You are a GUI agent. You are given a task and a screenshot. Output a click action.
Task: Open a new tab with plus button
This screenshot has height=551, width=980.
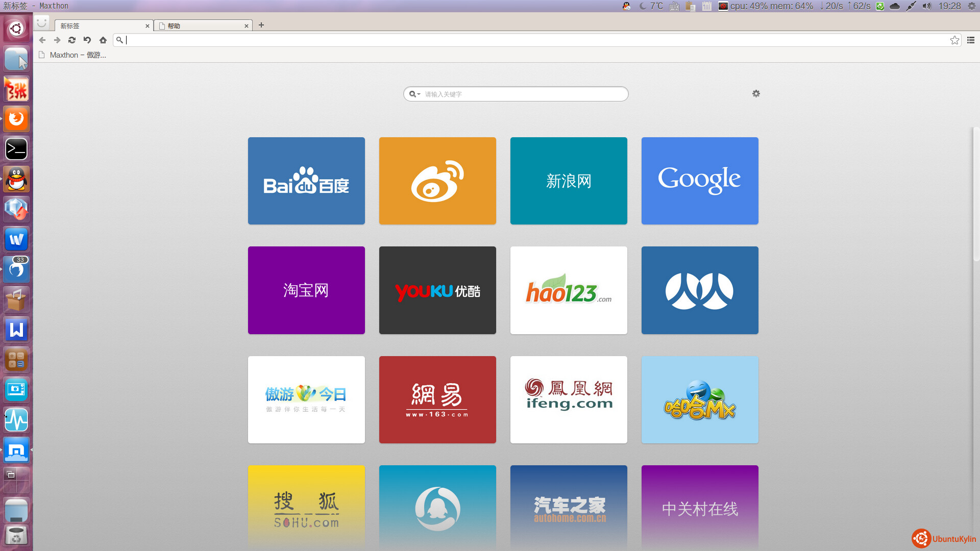click(261, 25)
